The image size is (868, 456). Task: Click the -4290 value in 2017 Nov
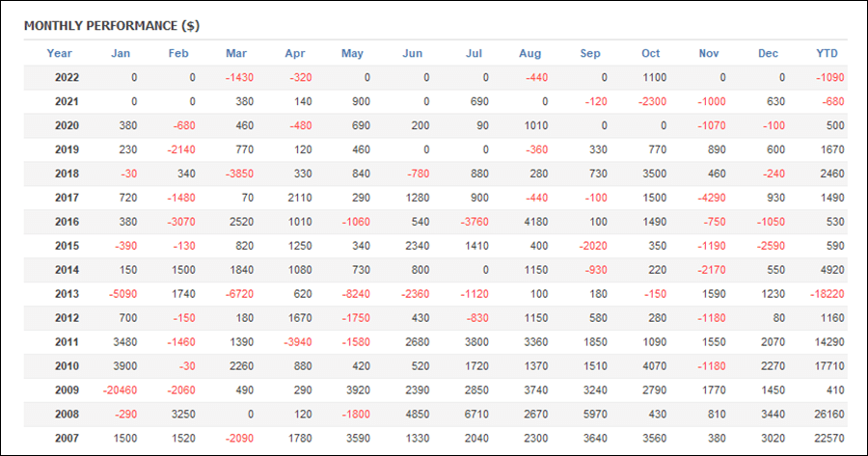tap(712, 198)
